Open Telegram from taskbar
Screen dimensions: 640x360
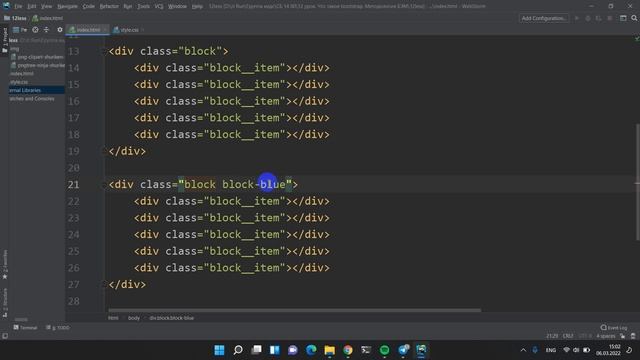[x=403, y=350]
